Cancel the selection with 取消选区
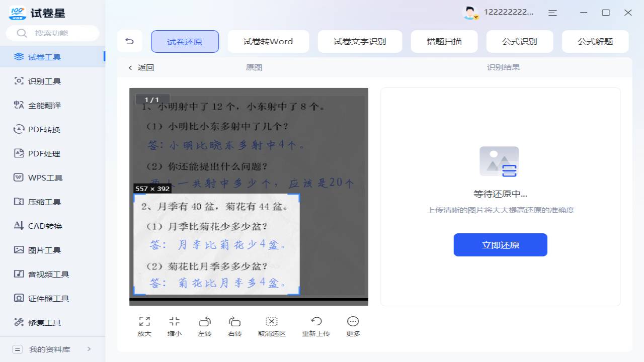The image size is (644, 362). click(x=271, y=325)
